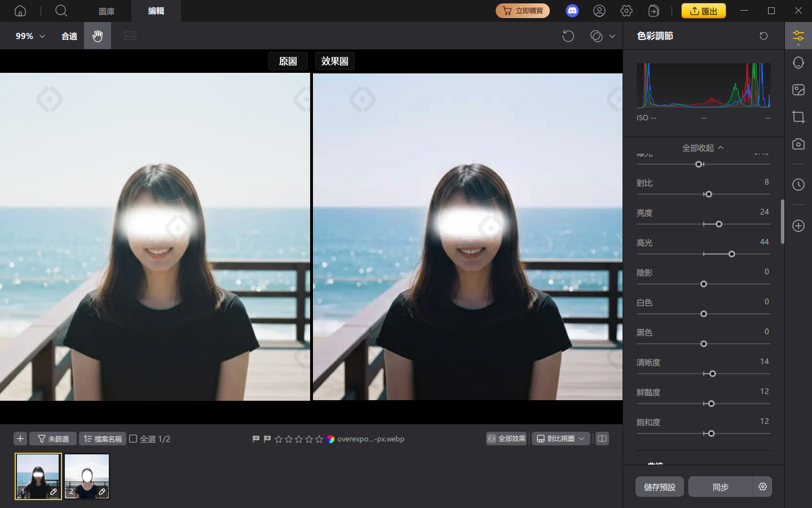Click the reset icon in 色彩調節 panel
Image resolution: width=812 pixels, height=508 pixels.
pos(764,36)
